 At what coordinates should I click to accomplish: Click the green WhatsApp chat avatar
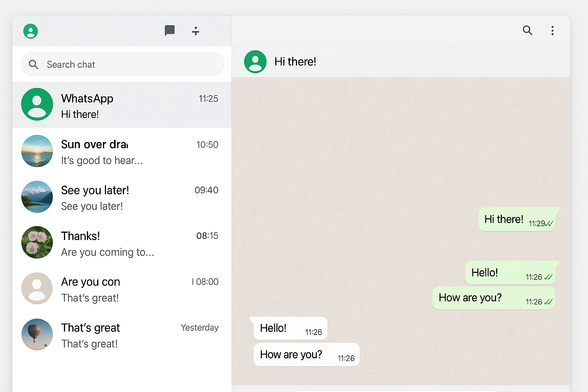37,104
